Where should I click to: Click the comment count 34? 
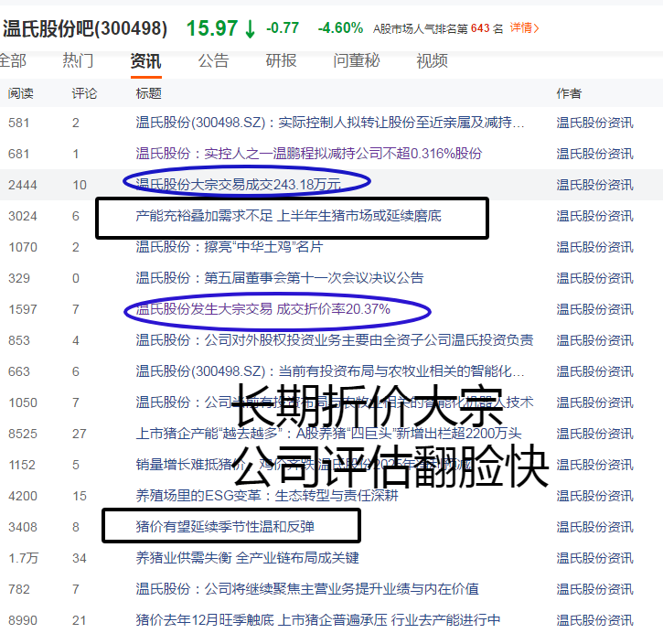(x=79, y=558)
